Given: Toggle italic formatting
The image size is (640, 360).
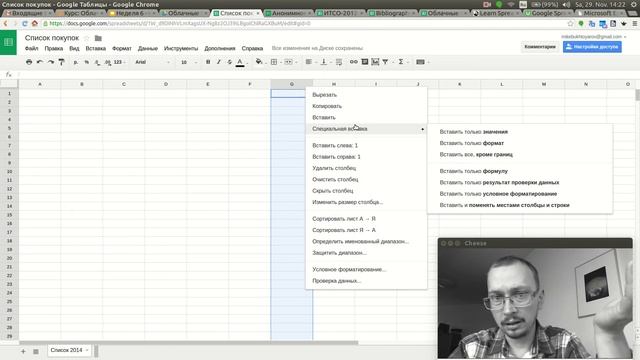Looking at the screenshot, I should click(x=219, y=62).
